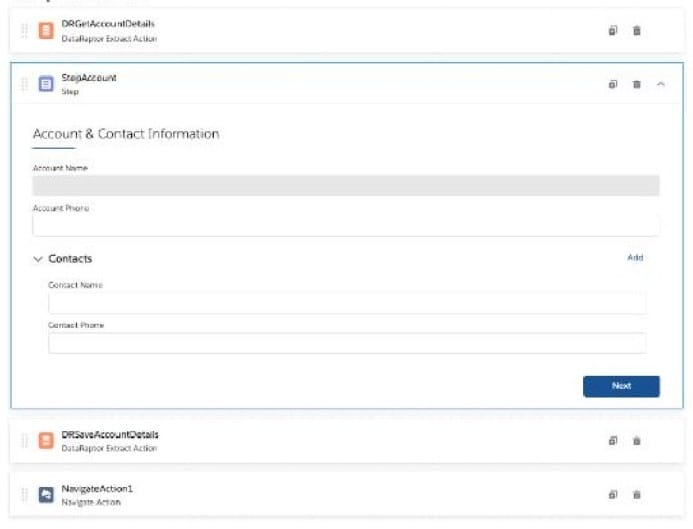The height and width of the screenshot is (529, 693).
Task: Click the Account Name field
Action: coord(345,186)
